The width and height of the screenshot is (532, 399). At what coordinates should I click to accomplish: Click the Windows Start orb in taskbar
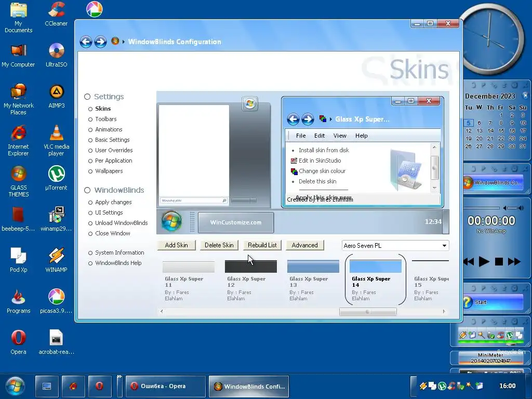(15, 386)
